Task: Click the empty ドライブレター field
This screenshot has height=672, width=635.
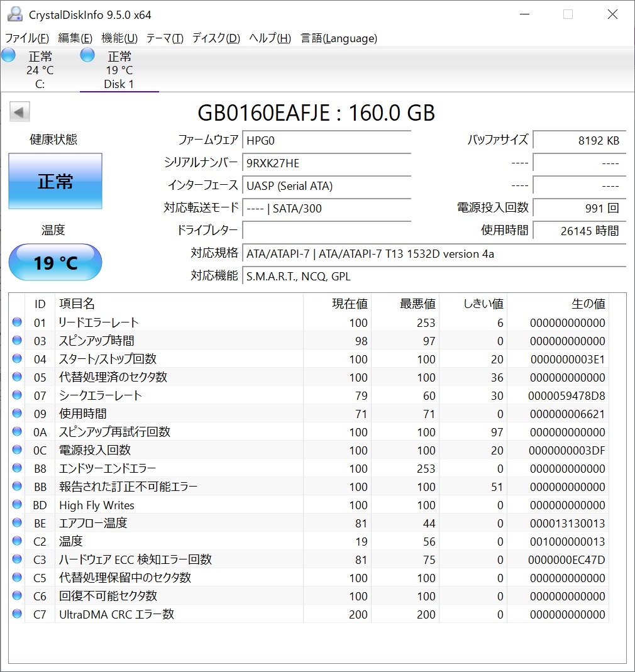Action: point(327,231)
